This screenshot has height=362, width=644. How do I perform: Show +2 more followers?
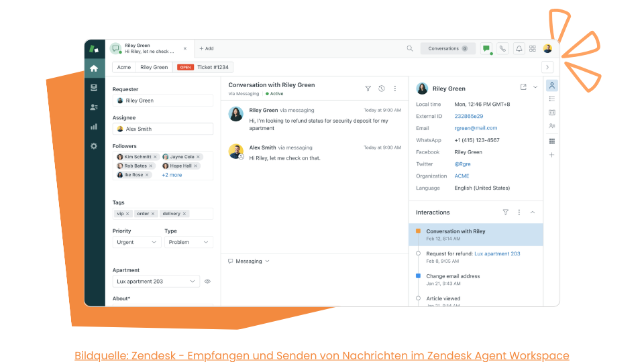click(172, 175)
